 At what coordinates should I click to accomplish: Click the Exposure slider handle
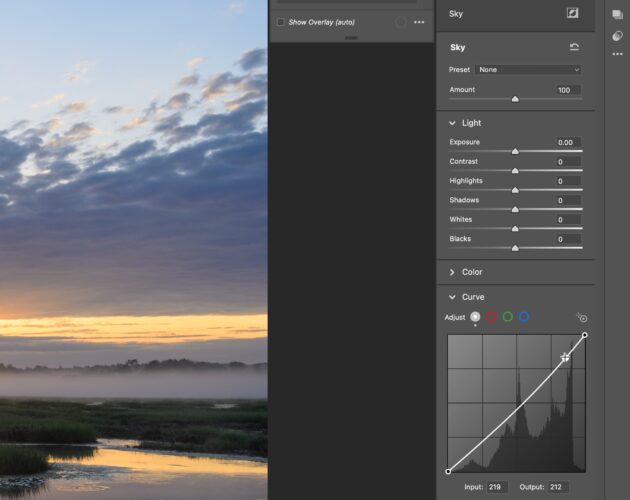515,152
